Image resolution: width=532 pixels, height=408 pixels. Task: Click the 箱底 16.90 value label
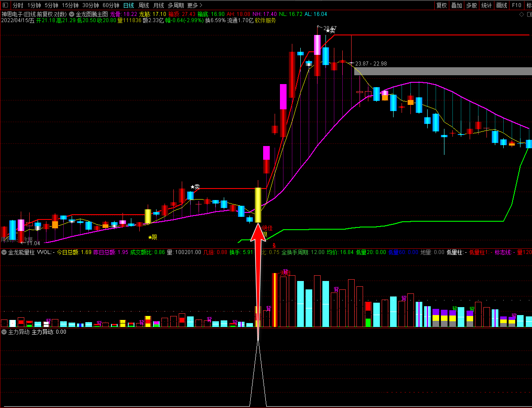point(211,14)
